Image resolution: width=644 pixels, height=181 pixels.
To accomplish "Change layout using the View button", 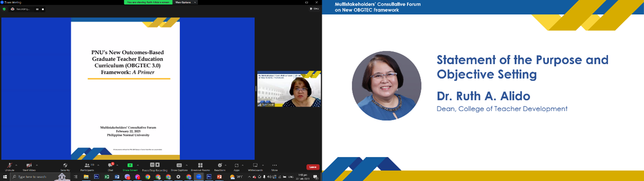I will point(315,9).
